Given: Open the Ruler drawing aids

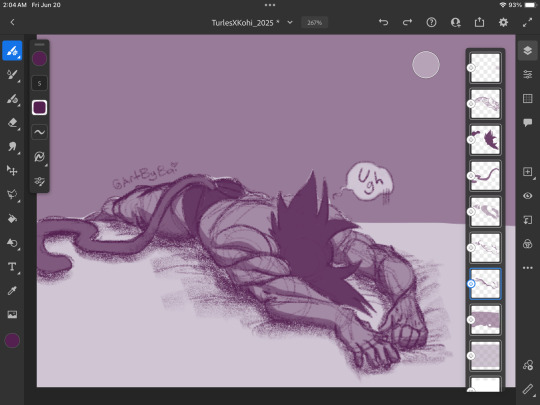Looking at the screenshot, I should [527, 389].
